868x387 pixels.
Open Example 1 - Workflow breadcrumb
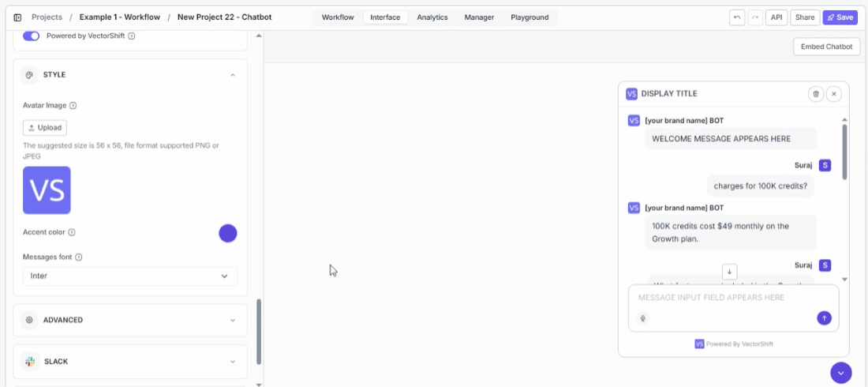120,17
